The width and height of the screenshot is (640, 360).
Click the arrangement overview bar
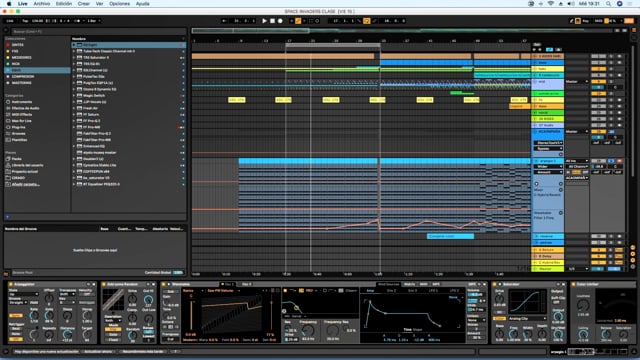pos(402,31)
